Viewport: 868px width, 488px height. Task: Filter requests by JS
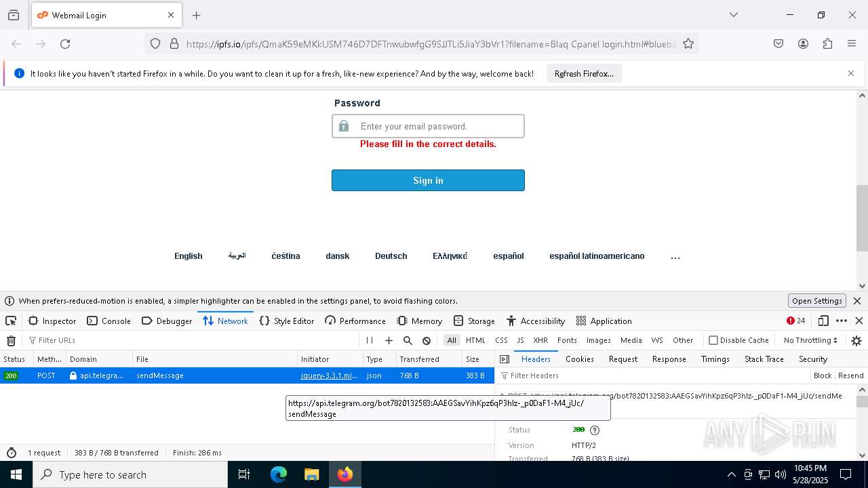[520, 340]
